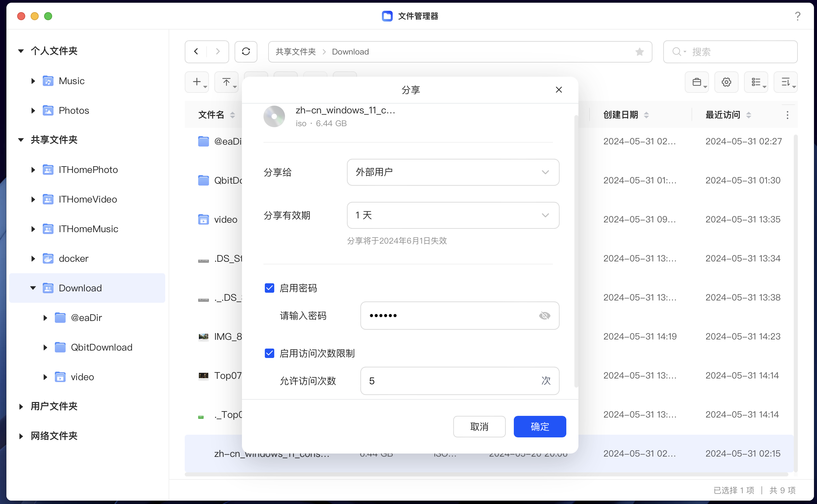
Task: Click the back navigation arrow
Action: (196, 51)
